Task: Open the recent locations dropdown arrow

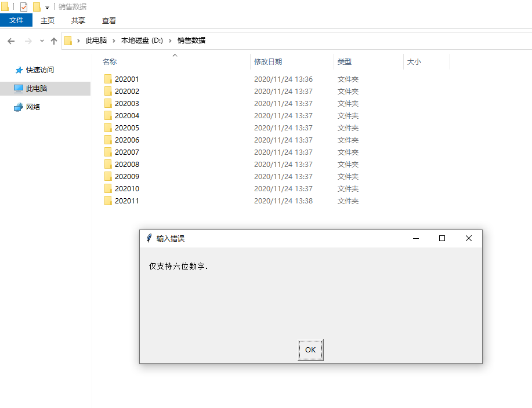Action: [x=42, y=41]
